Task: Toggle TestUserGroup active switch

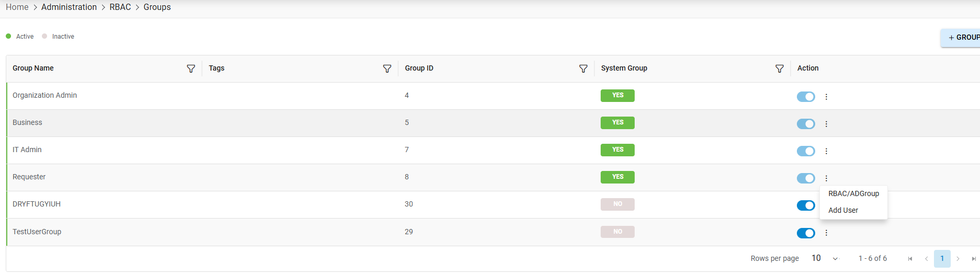Action: pyautogui.click(x=806, y=233)
